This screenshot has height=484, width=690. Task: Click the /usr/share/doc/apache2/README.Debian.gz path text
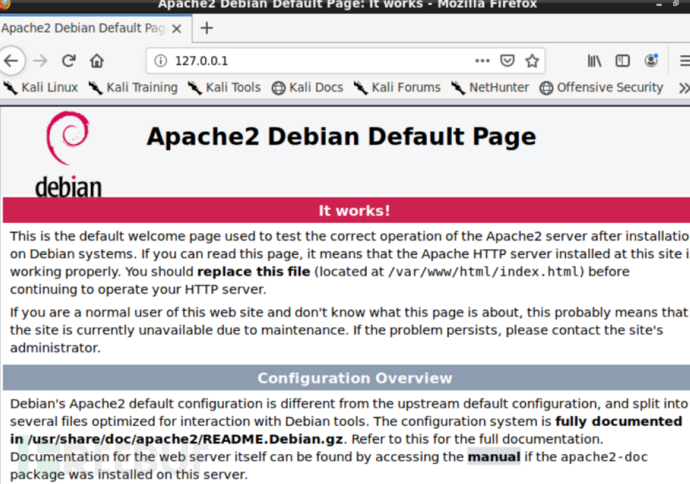(x=185, y=439)
